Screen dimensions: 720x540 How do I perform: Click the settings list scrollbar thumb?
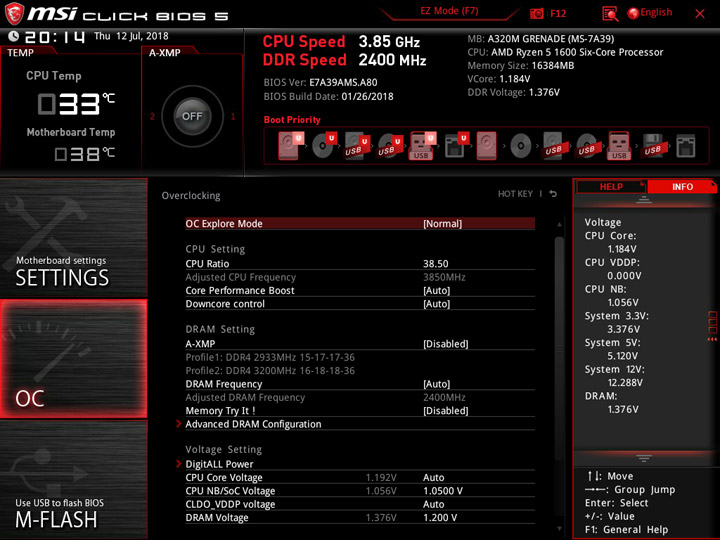(559, 349)
